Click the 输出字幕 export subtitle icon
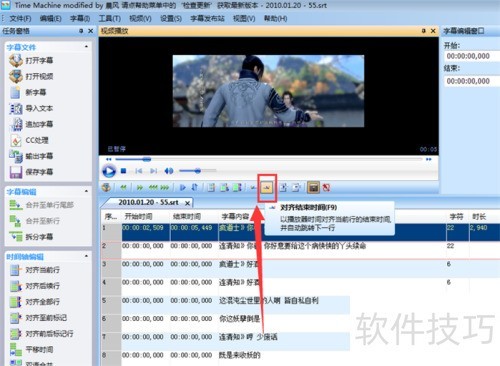Image resolution: width=500 pixels, height=366 pixels. coord(16,156)
